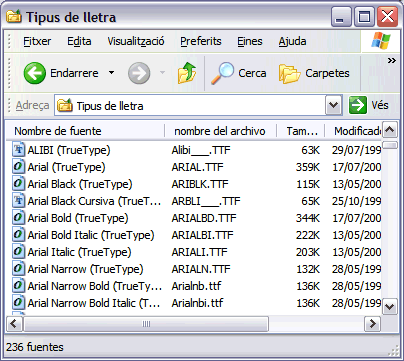Click the vertical scrollbar down arrow
Screen dimensions: 404x361
pyautogui.click(x=390, y=307)
